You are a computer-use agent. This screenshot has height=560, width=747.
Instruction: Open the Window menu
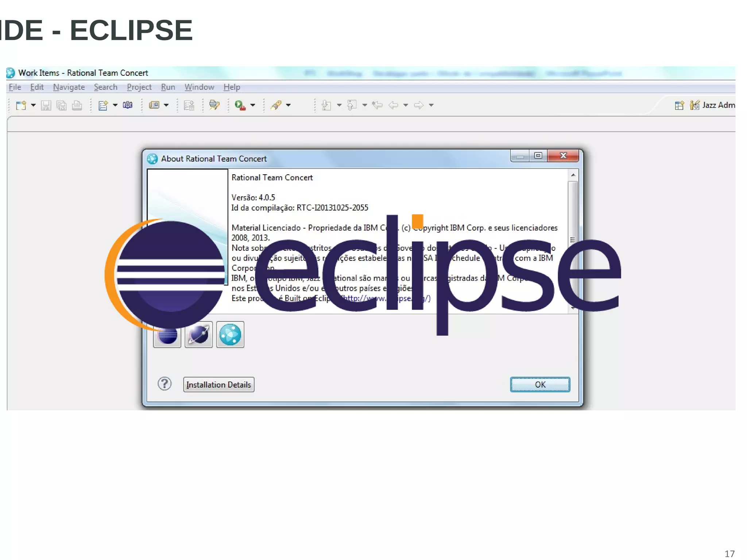coord(199,87)
